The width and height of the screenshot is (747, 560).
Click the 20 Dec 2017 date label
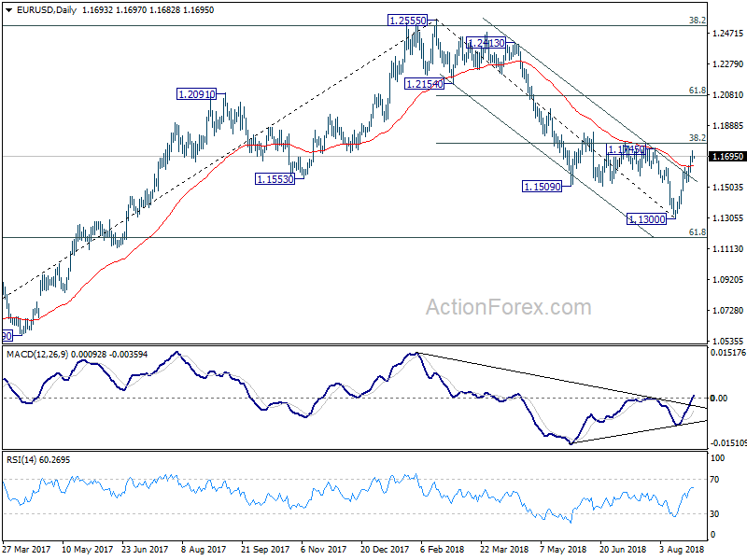coord(385,550)
